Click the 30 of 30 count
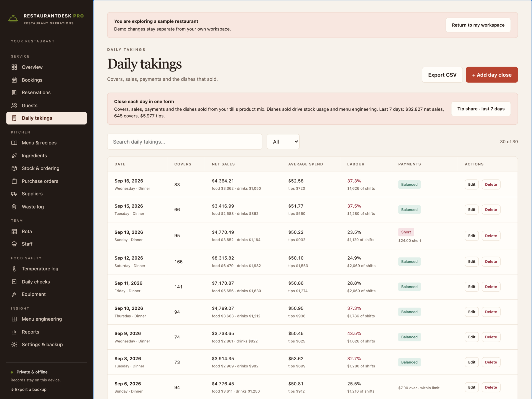 tap(509, 142)
